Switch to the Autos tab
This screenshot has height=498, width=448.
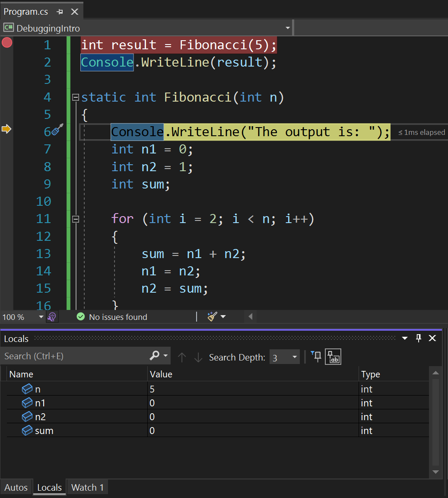16,487
